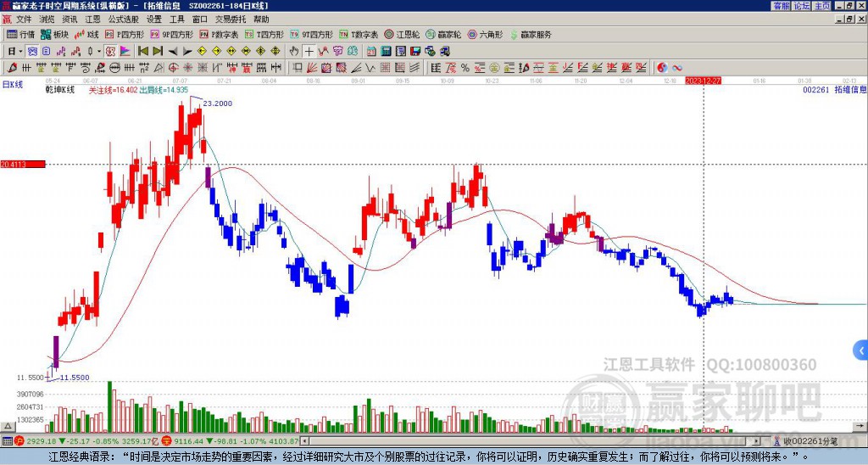Select the red pencil drawing tool
The height and width of the screenshot is (465, 868).
[12, 68]
